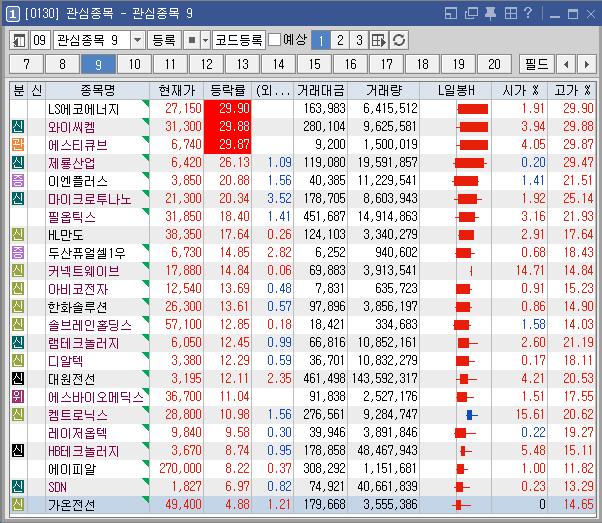Click the 신 badge beside 마이크로투나노
Viewport: 602px width, 523px height.
(18, 199)
